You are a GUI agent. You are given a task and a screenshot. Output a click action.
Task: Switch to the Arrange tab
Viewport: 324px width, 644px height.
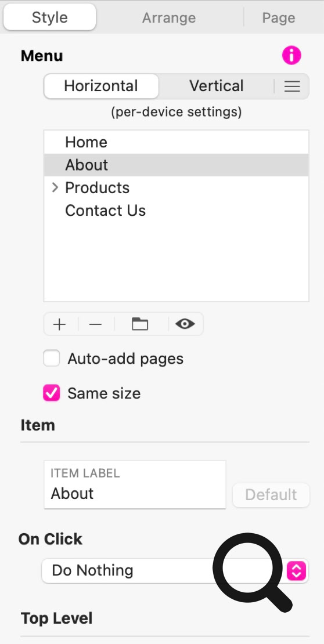click(x=169, y=17)
